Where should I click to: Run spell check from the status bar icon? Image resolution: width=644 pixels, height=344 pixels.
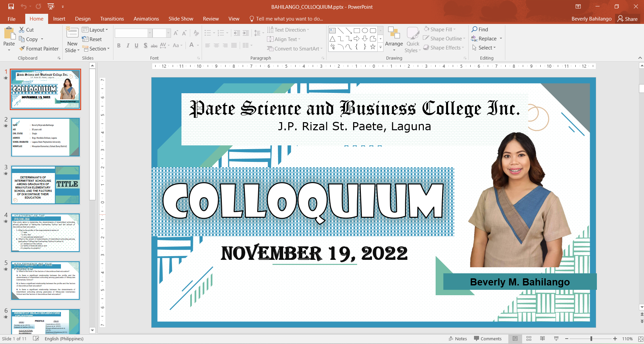tap(36, 339)
